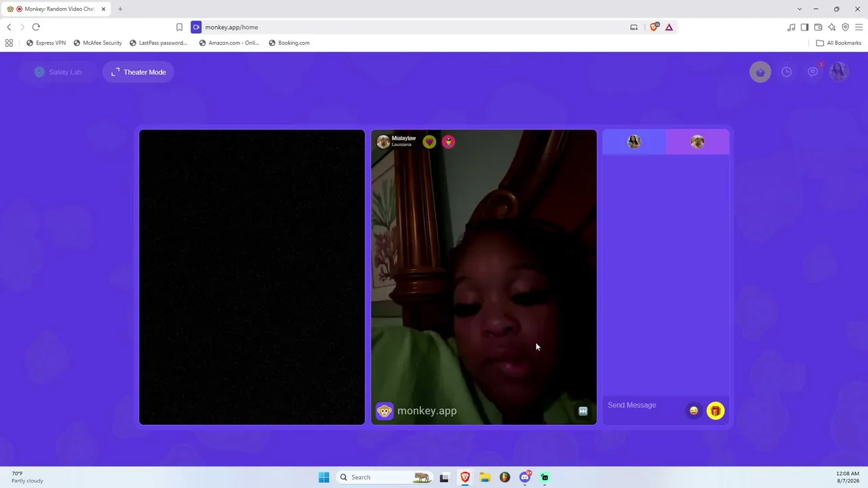Open FL Studio from the taskbar

click(x=505, y=477)
